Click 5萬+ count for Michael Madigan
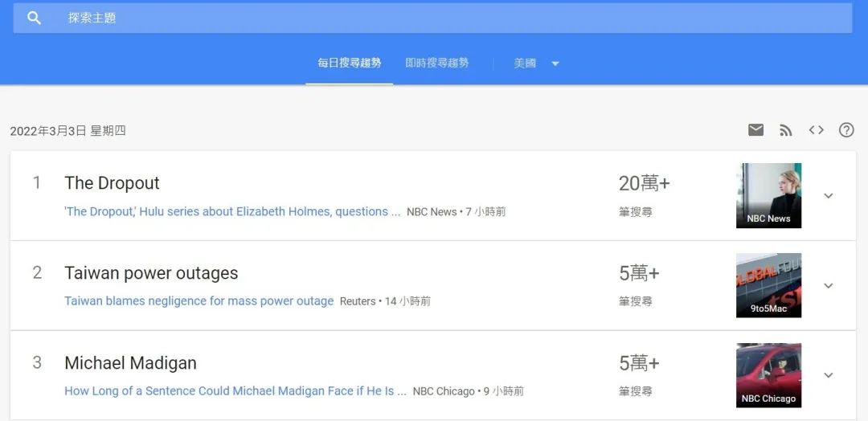Viewport: 868px width, 421px height. click(x=640, y=363)
